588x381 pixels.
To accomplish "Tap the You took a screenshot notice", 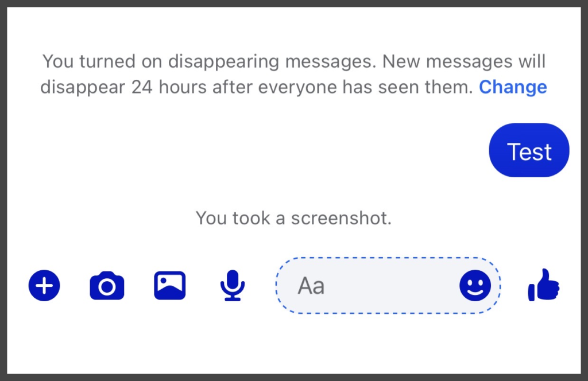I will click(x=293, y=218).
